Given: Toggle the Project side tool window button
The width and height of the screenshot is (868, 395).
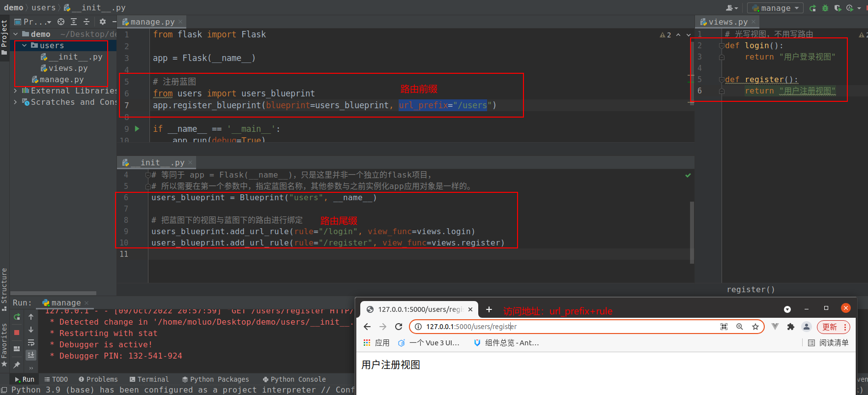Looking at the screenshot, I should (4, 37).
